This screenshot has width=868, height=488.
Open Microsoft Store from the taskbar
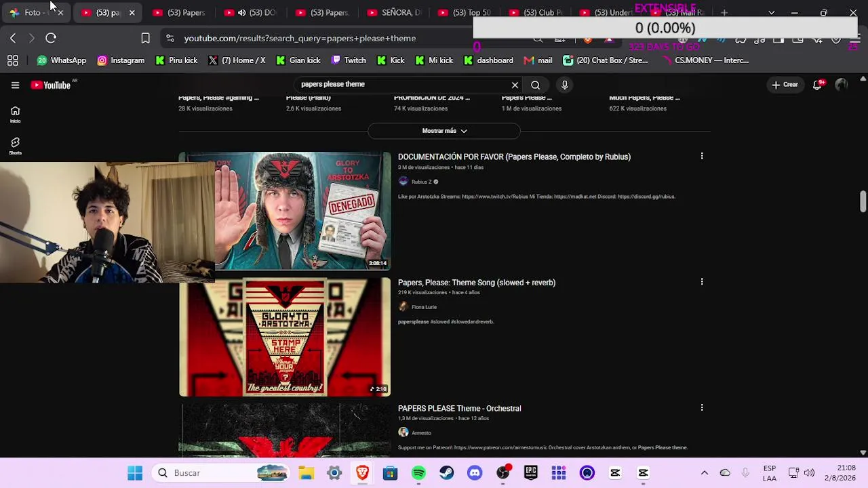tap(390, 473)
